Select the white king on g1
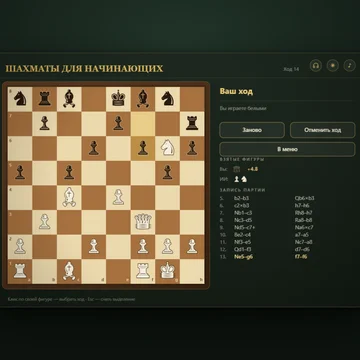This screenshot has width=360, height=360. coord(167,271)
